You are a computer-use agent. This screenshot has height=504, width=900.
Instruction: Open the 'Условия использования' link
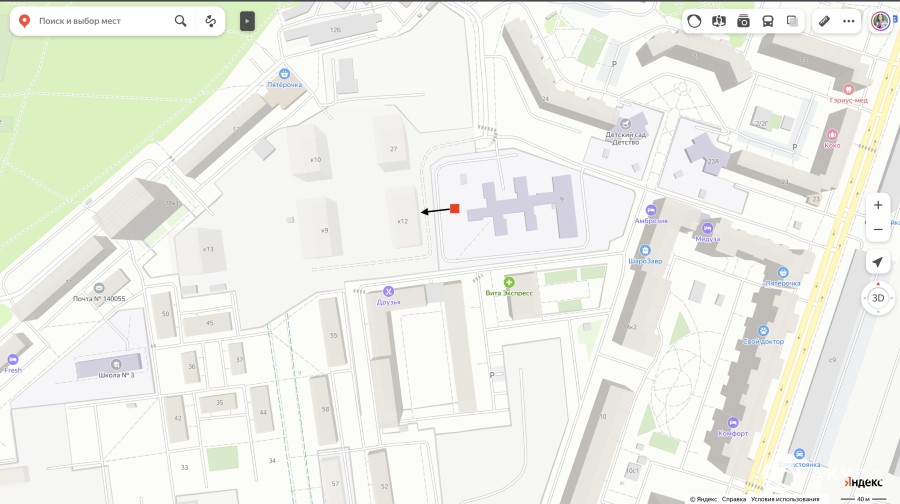coord(785,499)
